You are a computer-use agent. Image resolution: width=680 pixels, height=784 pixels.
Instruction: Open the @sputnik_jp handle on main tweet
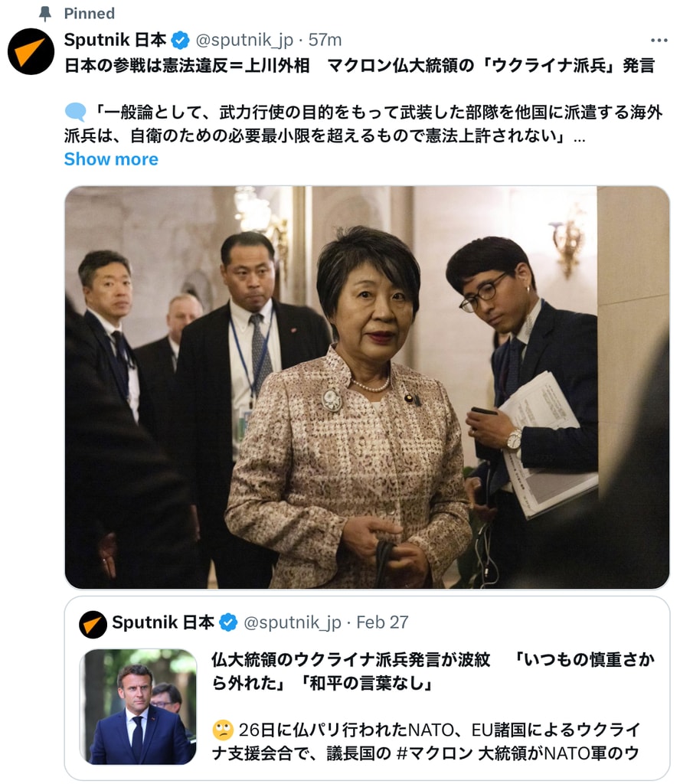[244, 40]
